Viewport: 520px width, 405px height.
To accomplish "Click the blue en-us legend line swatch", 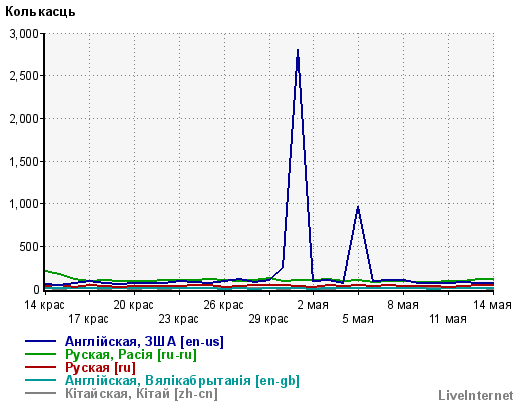I will (x=40, y=341).
